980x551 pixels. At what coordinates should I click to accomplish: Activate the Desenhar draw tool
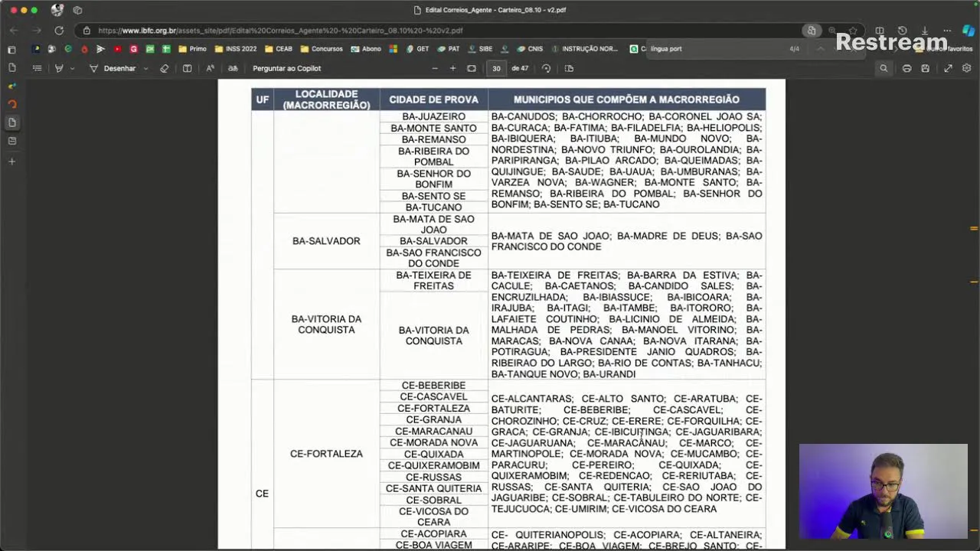click(113, 68)
